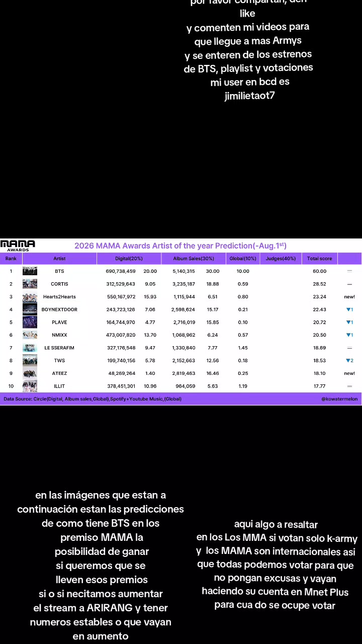
Task: Click the down arrow in PLAVE row
Action: click(349, 323)
